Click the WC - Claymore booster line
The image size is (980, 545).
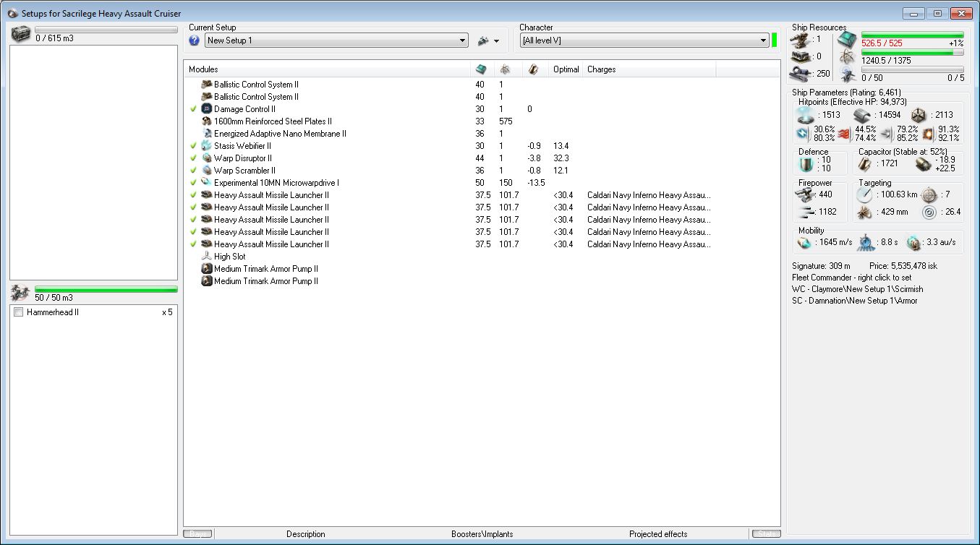[x=858, y=289]
